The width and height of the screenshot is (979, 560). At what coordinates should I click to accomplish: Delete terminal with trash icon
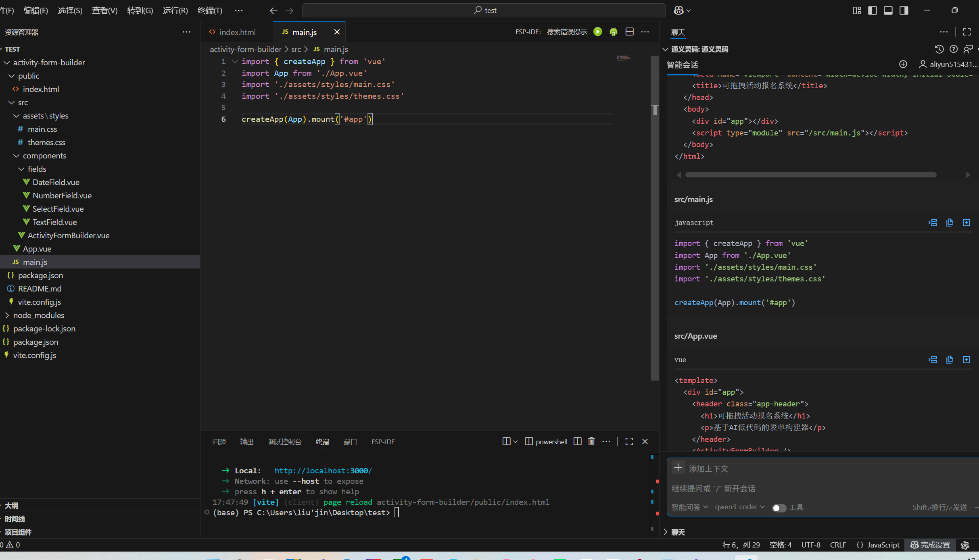coord(591,441)
